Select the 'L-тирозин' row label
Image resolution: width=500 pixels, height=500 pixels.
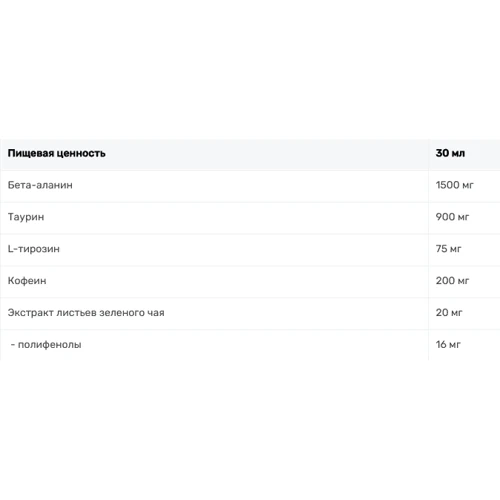coord(34,249)
